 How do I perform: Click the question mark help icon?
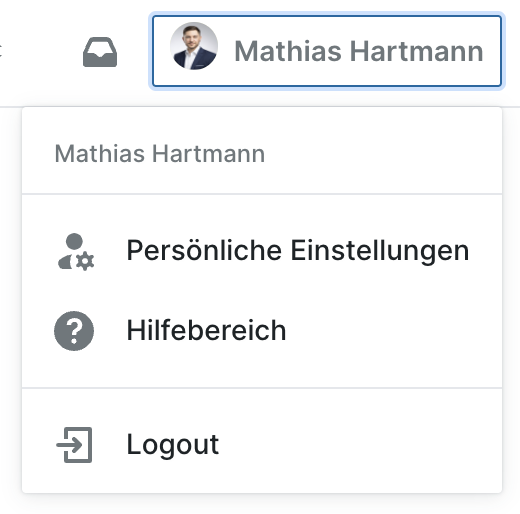pos(74,331)
